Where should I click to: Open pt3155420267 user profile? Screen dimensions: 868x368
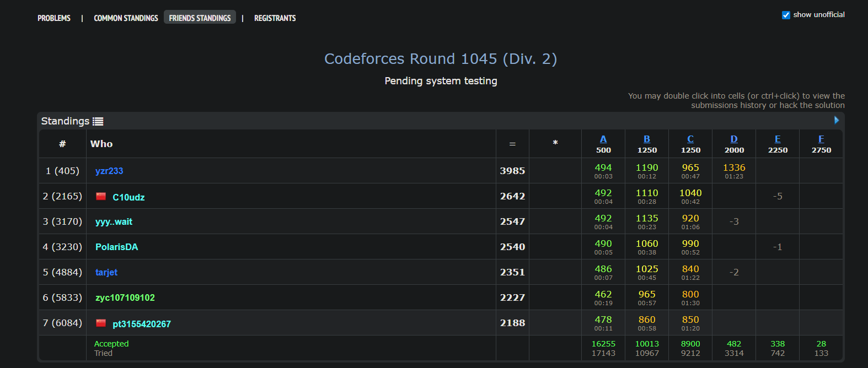pos(142,324)
